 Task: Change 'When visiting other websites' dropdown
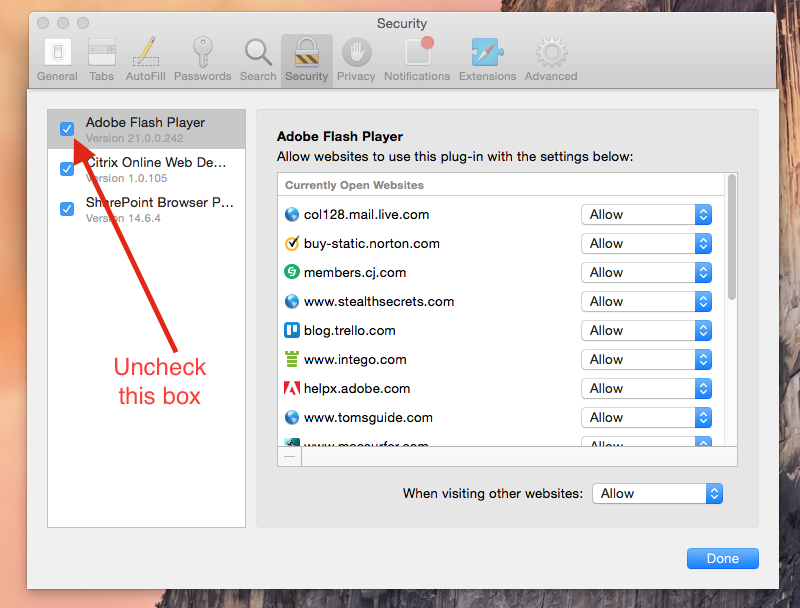pos(658,494)
